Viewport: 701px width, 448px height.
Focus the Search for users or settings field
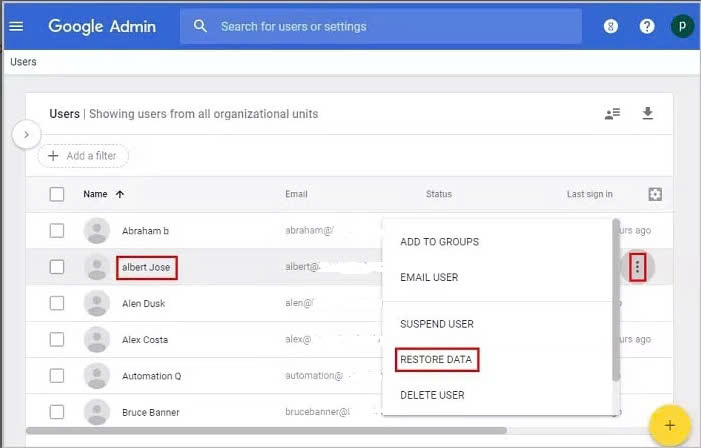pyautogui.click(x=381, y=26)
